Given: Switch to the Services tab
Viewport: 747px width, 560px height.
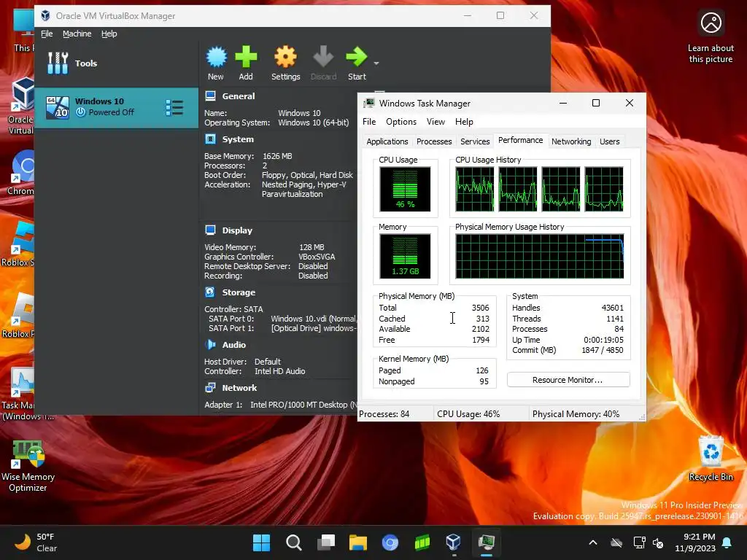Looking at the screenshot, I should (x=474, y=141).
